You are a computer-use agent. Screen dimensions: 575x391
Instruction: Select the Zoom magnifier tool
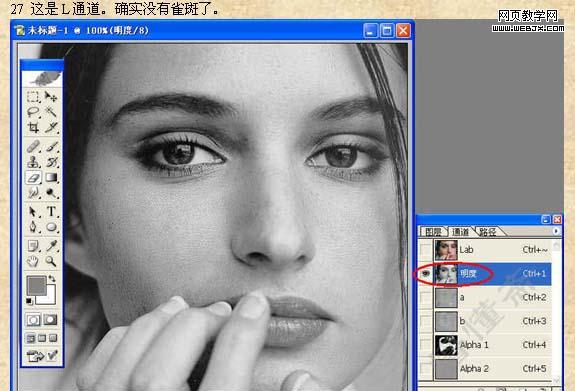[51, 261]
